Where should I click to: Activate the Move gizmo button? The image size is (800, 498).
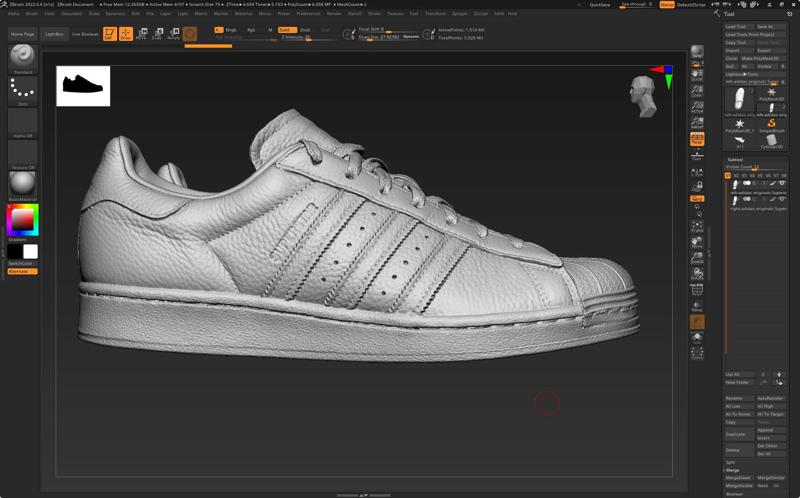coord(141,34)
